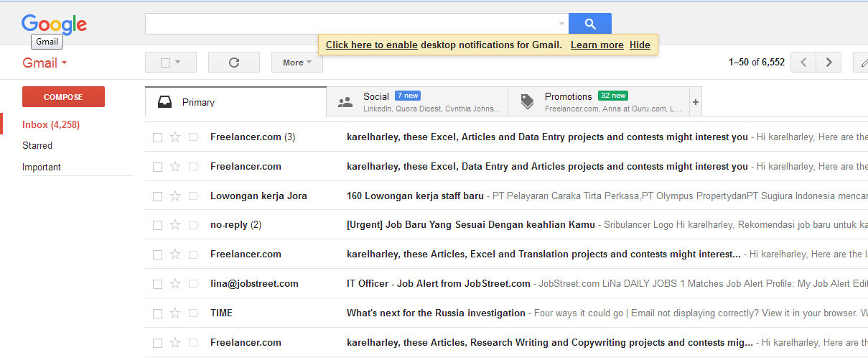The height and width of the screenshot is (358, 868).
Task: Click the COMPOSE button
Action: point(63,97)
